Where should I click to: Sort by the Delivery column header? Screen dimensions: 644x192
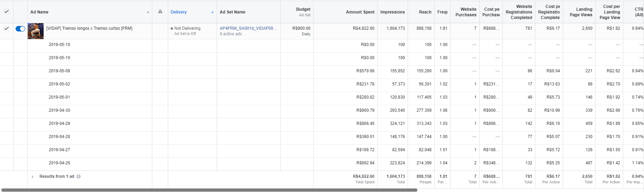point(179,12)
